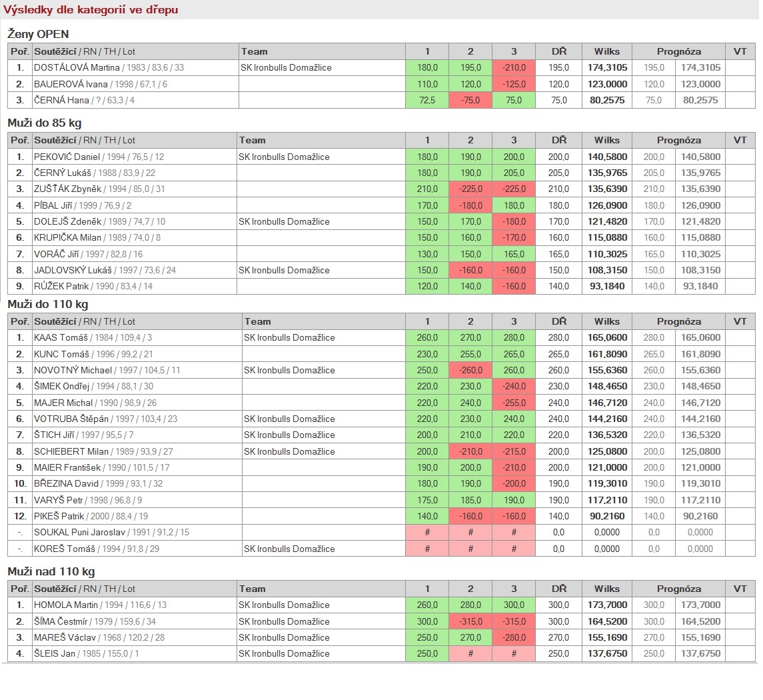Click the Team header in Muži do 110 kg table
The height and width of the screenshot is (700, 763).
pos(324,322)
